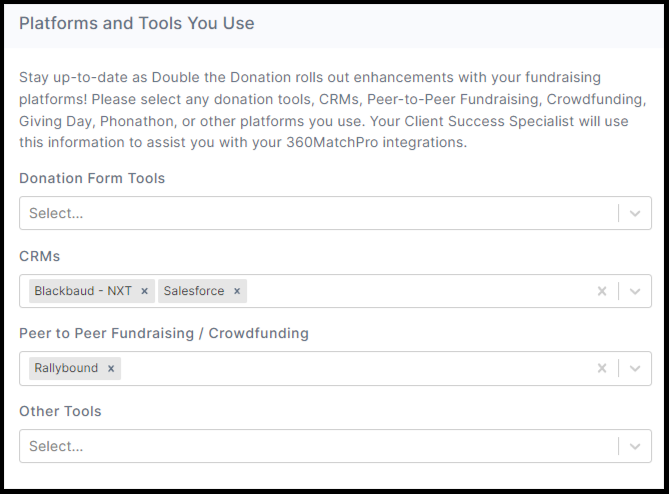The height and width of the screenshot is (494, 669).
Task: Click the Donation Form Tools Select field
Action: [x=300, y=213]
